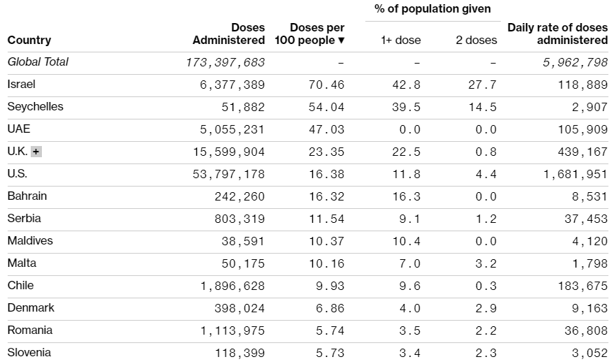
Task: Select the Bahrain row label
Action: [x=27, y=196]
